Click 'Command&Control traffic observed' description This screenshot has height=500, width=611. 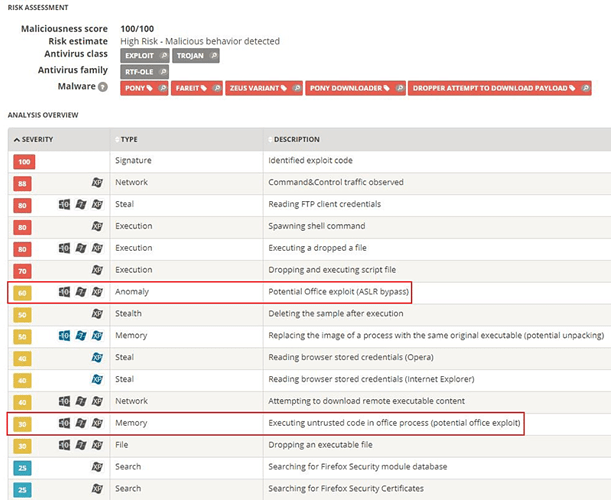click(x=336, y=182)
